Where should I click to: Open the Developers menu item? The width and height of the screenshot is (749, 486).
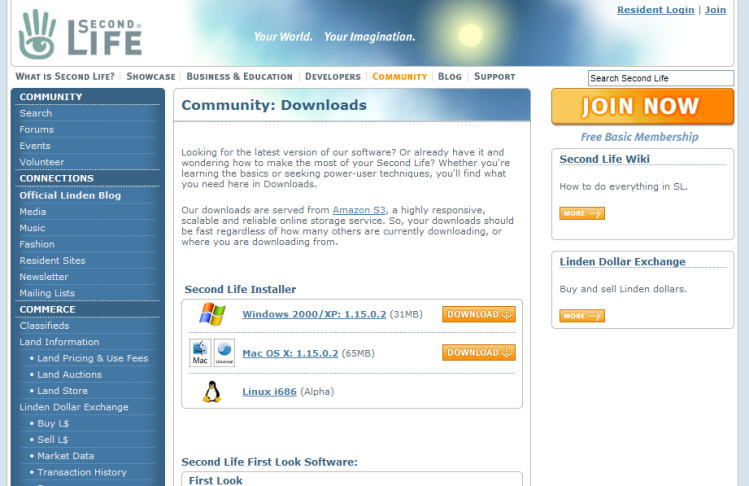pyautogui.click(x=333, y=76)
